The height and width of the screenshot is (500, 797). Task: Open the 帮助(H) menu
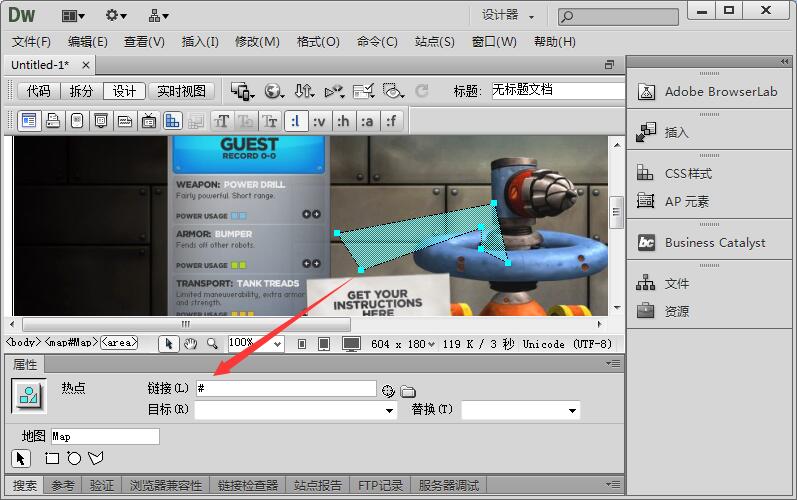pyautogui.click(x=555, y=42)
